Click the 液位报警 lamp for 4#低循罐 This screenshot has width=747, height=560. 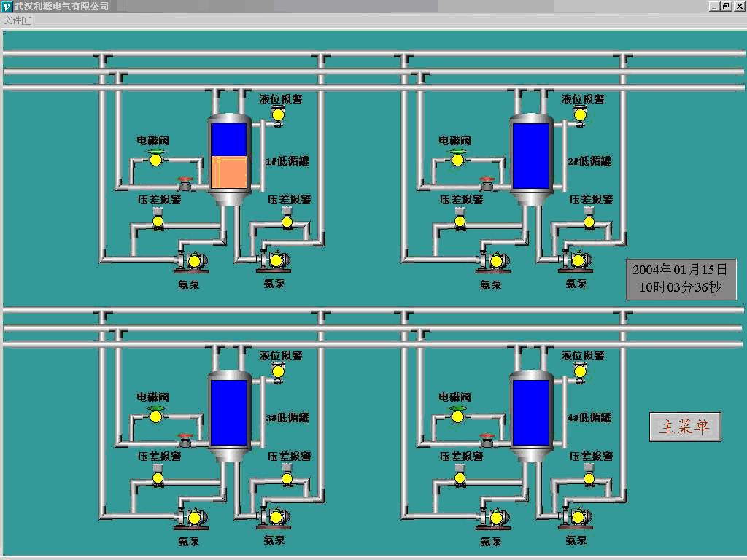coord(580,372)
